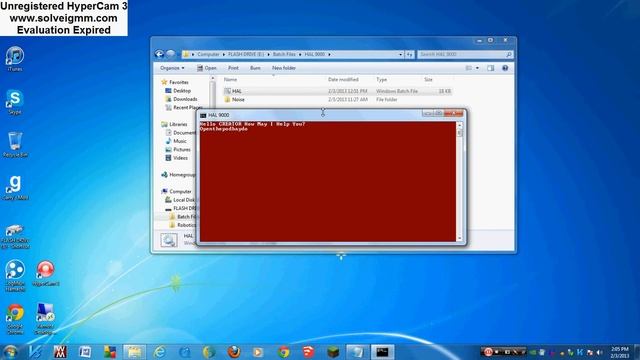Open Windows Media Player in taskbar
The width and height of the screenshot is (640, 360).
click(x=258, y=352)
